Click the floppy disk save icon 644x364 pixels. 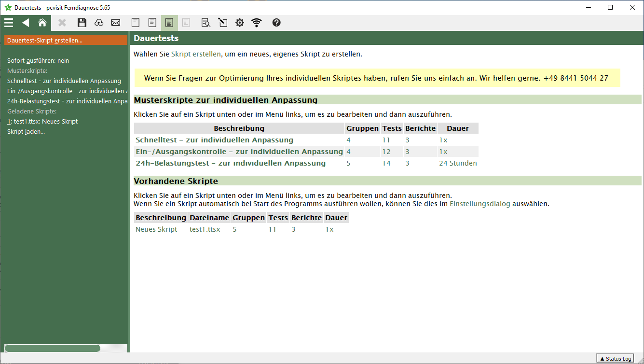pos(82,23)
